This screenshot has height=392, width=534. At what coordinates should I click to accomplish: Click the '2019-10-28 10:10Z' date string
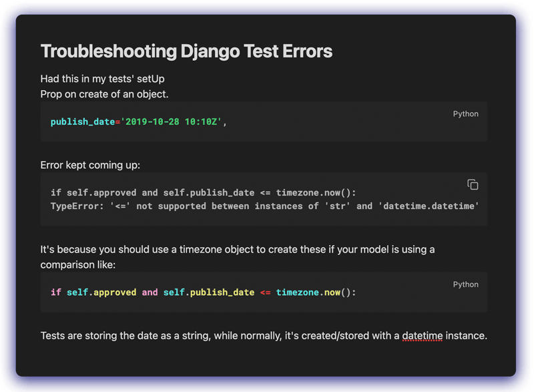[171, 122]
